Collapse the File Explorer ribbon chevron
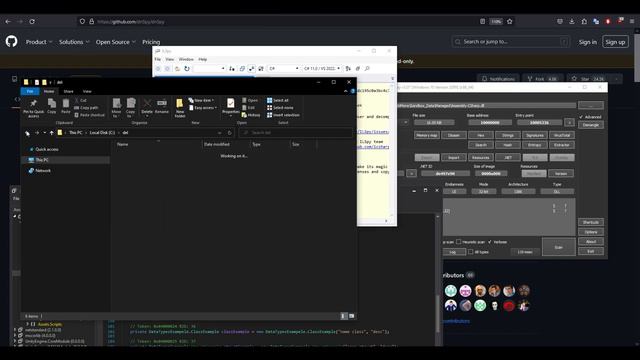 pos(346,91)
